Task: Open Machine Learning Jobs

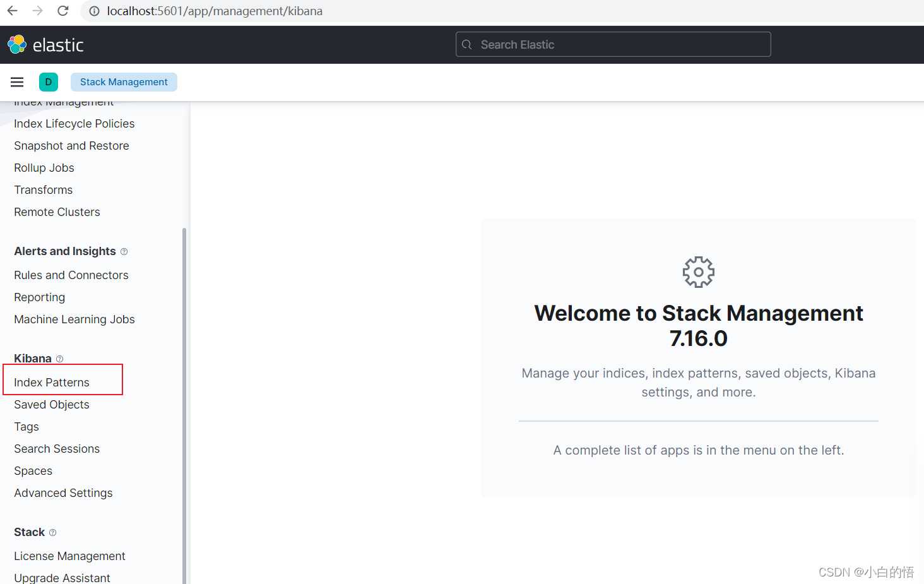Action: click(74, 319)
